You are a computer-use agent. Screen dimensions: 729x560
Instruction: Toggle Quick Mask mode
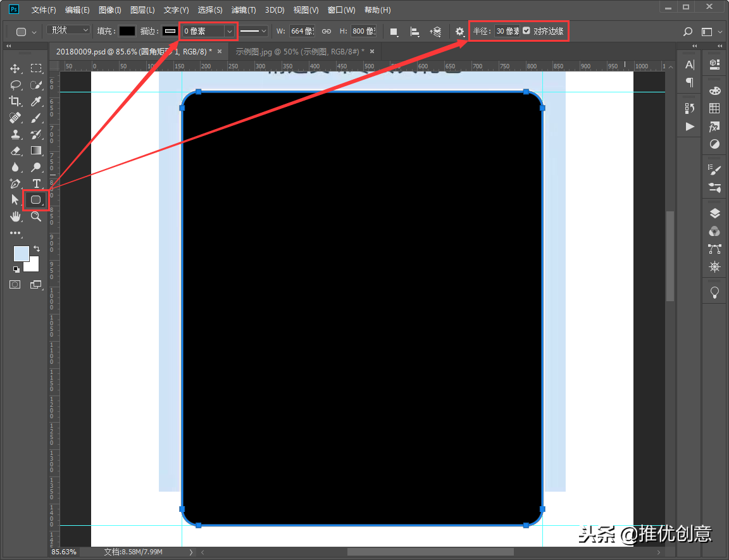click(15, 284)
